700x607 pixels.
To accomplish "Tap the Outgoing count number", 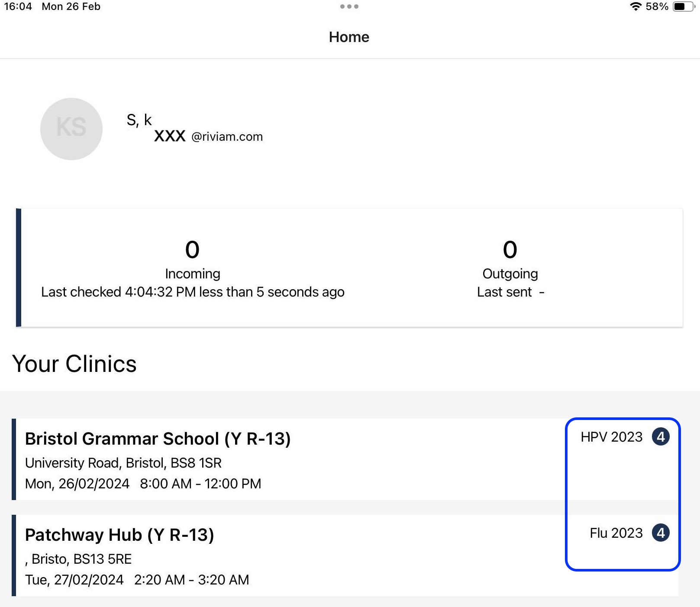I will [510, 250].
